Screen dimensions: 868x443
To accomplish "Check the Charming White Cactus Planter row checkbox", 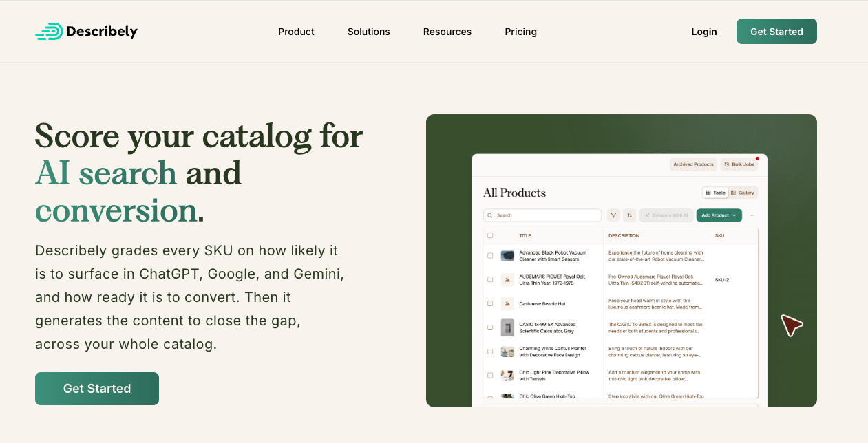I will coord(490,352).
